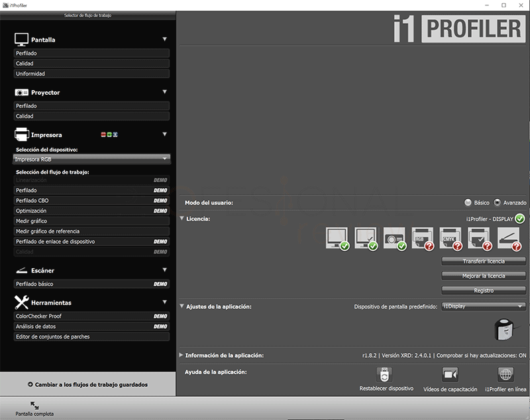
Task: Open the Medir gráfico workflow
Action: [91, 221]
